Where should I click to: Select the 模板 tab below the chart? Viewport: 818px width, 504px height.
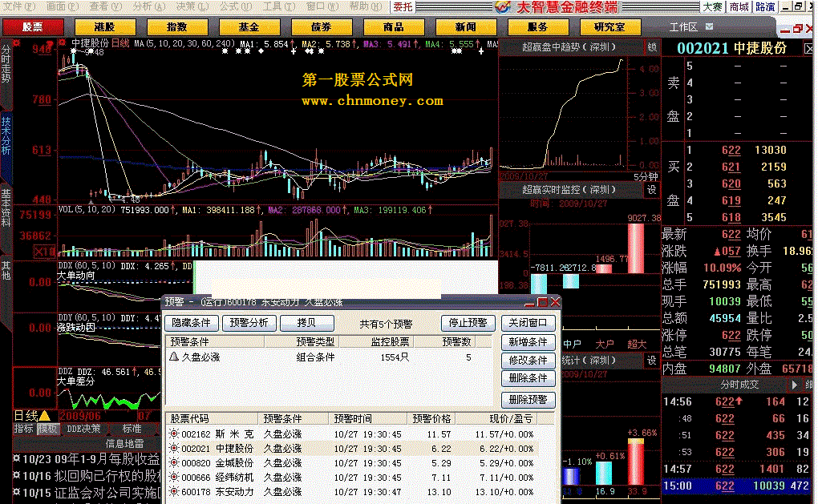(x=47, y=429)
